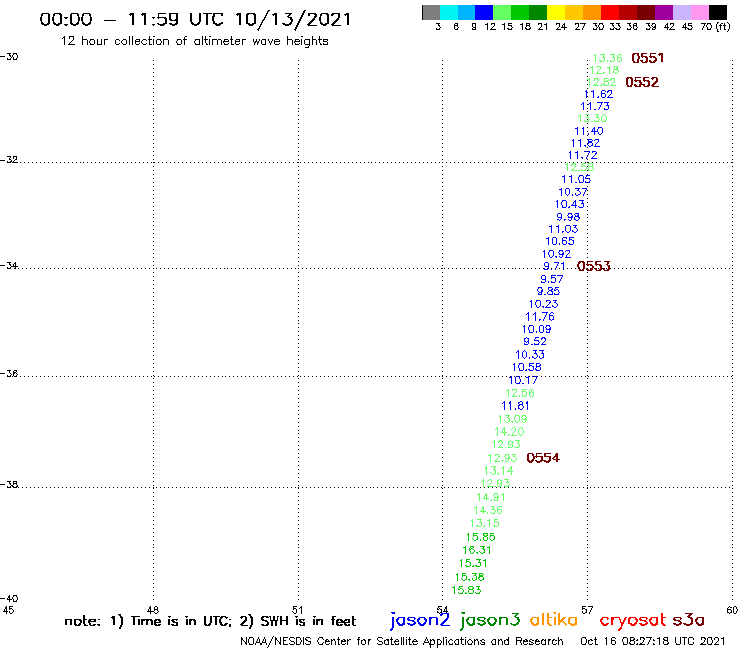Viewport: 740px width, 650px height.
Task: Click the gray swatch in the color scale
Action: coord(431,12)
